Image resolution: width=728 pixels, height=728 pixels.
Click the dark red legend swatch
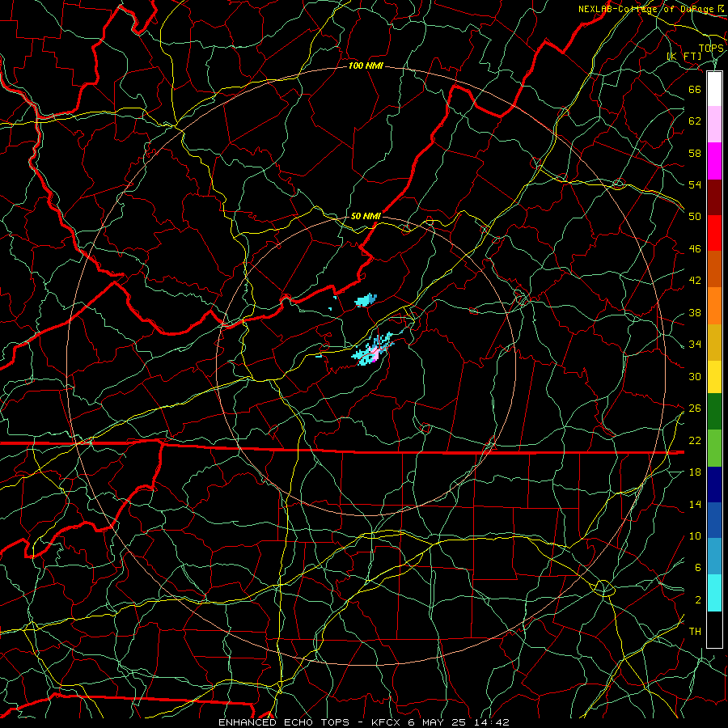point(714,197)
